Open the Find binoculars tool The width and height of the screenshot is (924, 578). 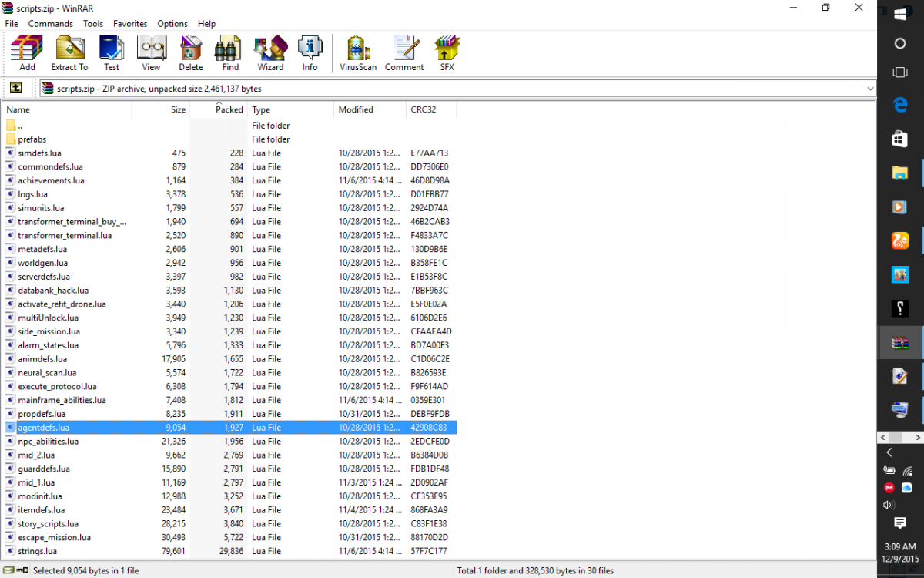tap(230, 53)
